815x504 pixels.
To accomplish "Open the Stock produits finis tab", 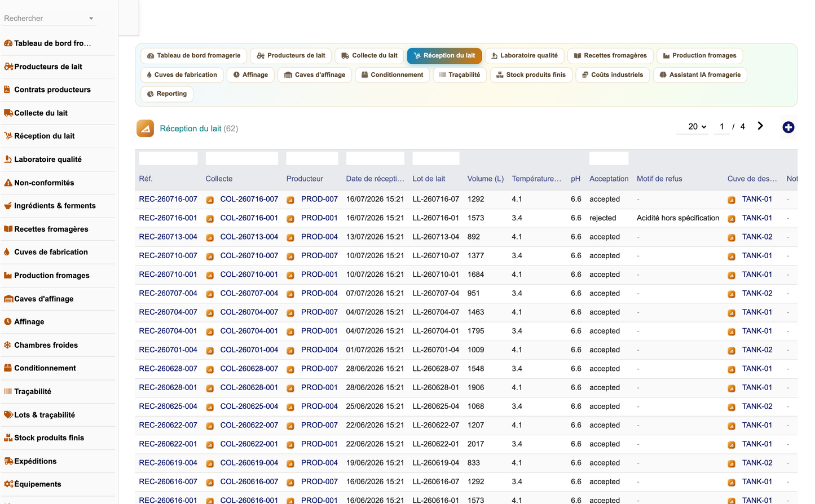I will 531,75.
